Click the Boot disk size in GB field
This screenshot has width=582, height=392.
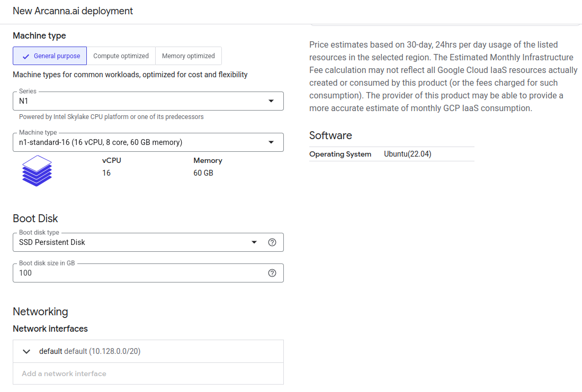coord(148,273)
